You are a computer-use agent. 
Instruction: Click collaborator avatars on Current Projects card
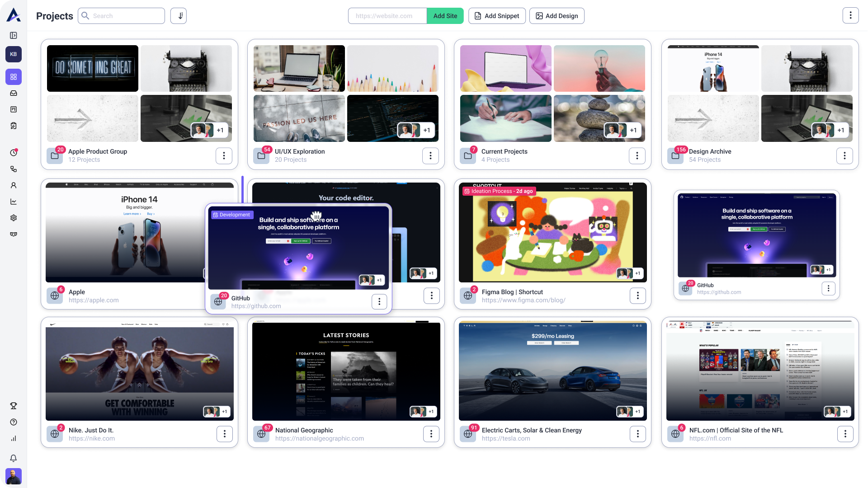[623, 130]
